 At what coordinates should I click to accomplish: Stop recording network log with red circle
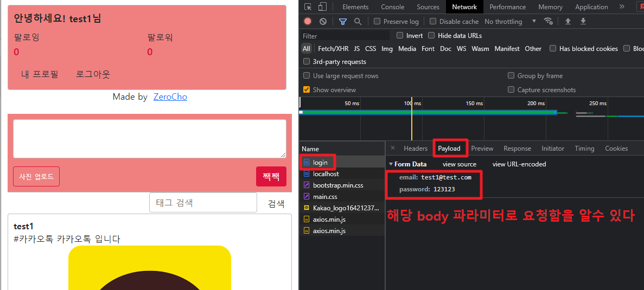coord(308,21)
